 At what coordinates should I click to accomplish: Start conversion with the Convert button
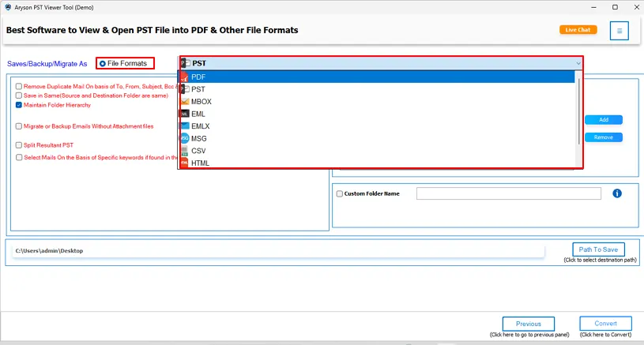[x=605, y=323]
